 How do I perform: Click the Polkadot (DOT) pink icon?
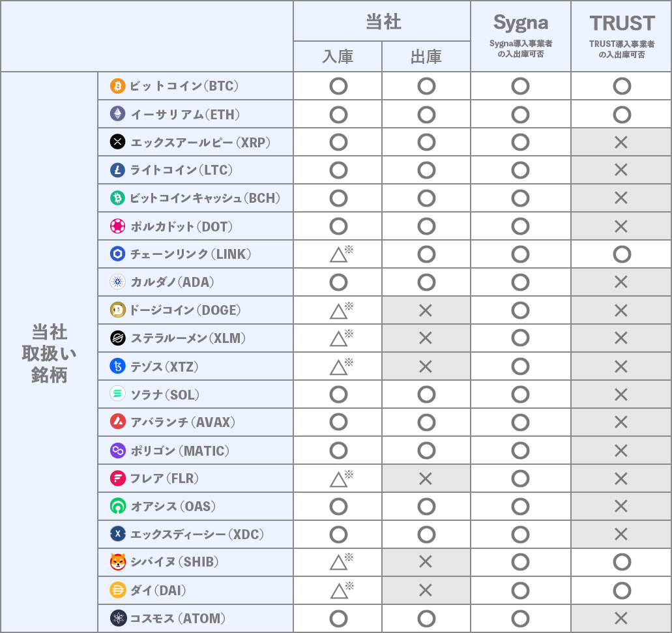pyautogui.click(x=117, y=226)
